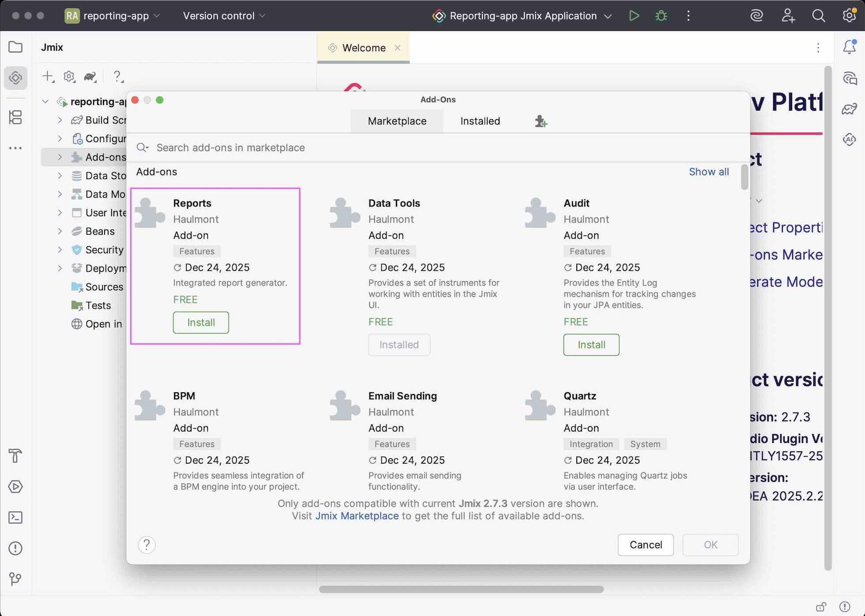Expand the Configuration tree node
Image resolution: width=865 pixels, height=616 pixels.
click(60, 139)
